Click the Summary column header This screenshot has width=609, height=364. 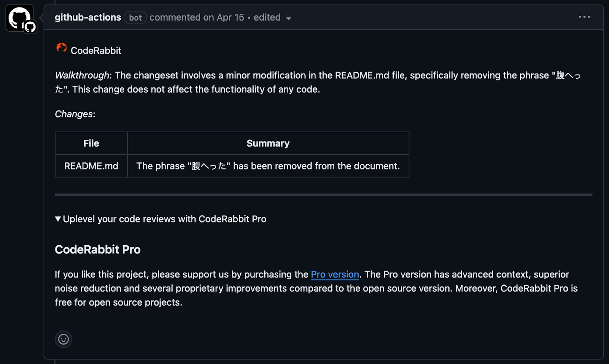click(268, 143)
